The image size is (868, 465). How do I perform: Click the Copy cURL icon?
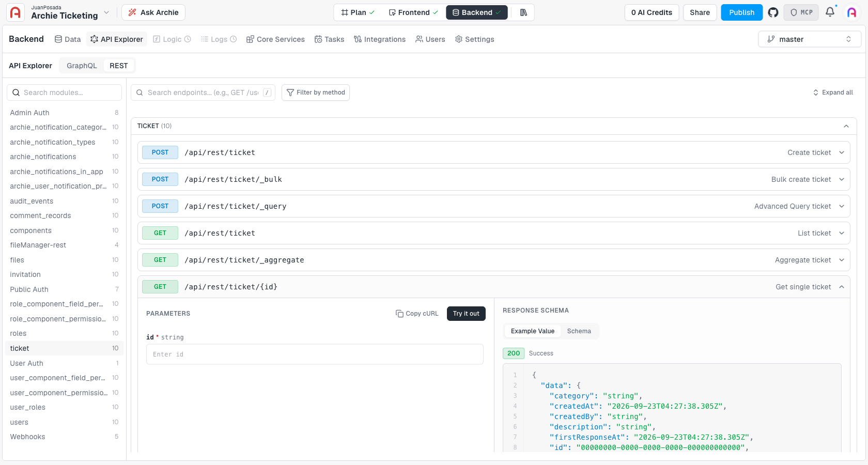point(399,314)
